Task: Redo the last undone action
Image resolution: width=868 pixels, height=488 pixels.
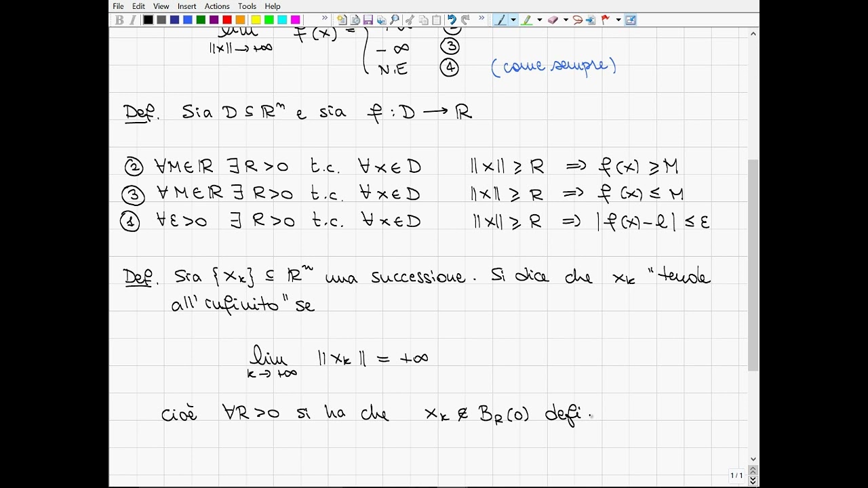Action: coord(465,20)
